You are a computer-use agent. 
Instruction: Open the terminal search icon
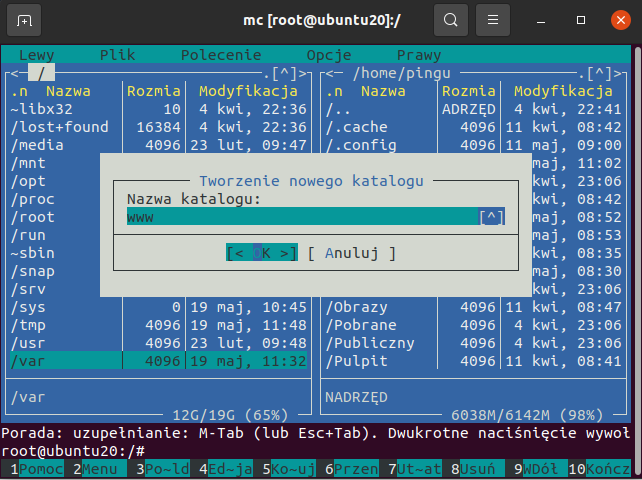451,20
